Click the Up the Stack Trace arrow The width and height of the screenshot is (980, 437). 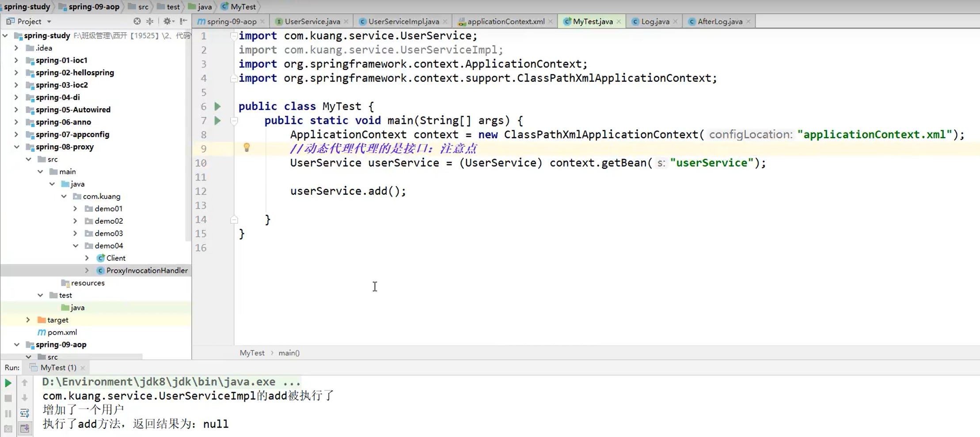coord(25,383)
